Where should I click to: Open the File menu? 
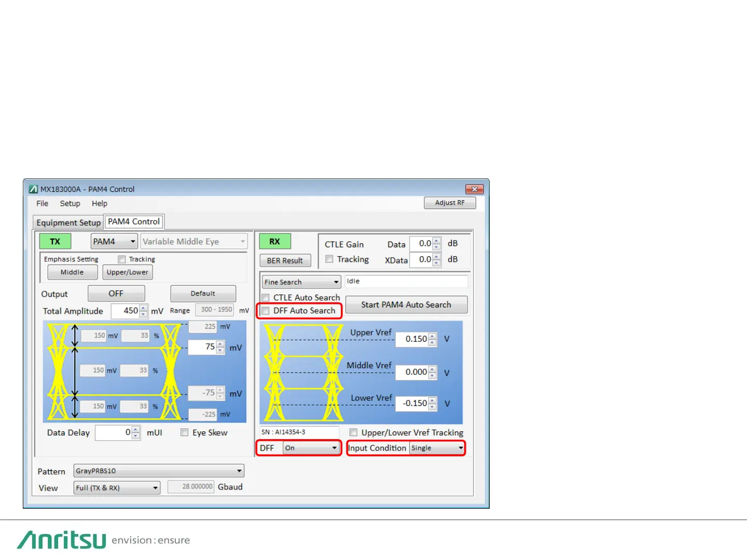42,204
